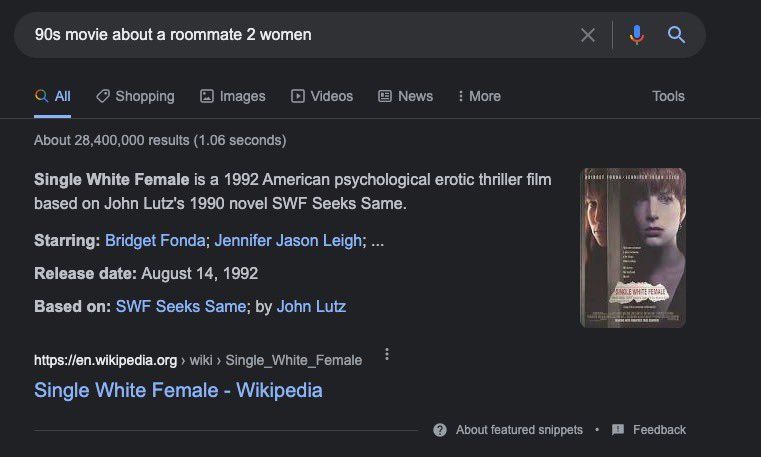This screenshot has height=457, width=761.
Task: Switch to the Videos tab
Action: (x=322, y=96)
